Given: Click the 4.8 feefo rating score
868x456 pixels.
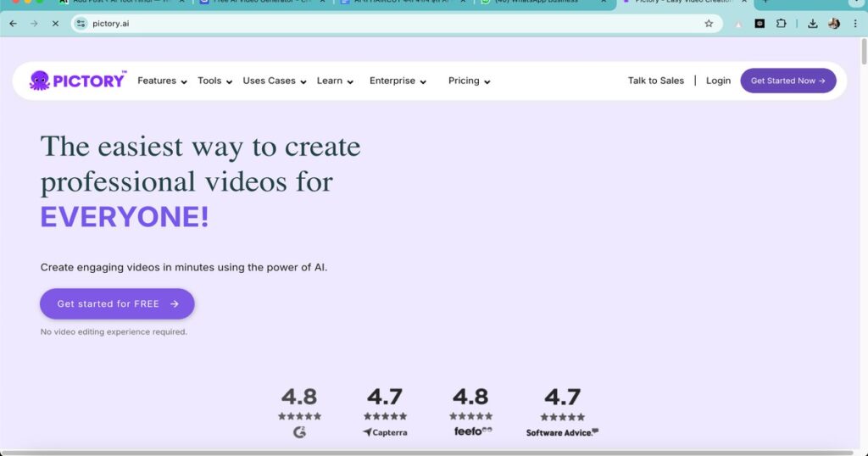Looking at the screenshot, I should 470,397.
